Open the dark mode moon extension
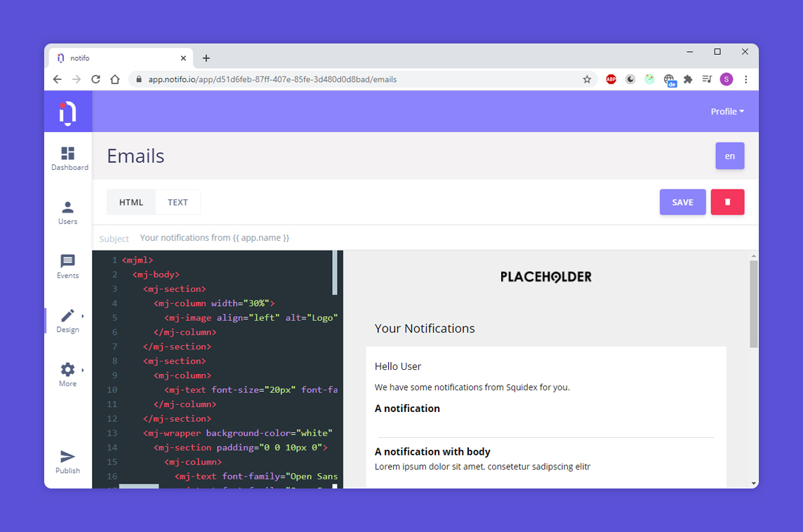The height and width of the screenshot is (532, 803). pyautogui.click(x=630, y=79)
